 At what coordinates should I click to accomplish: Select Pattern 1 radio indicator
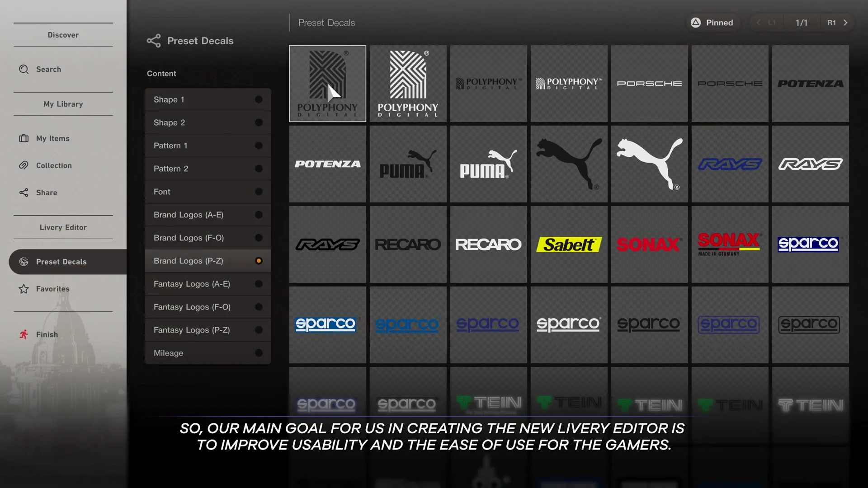tap(259, 145)
